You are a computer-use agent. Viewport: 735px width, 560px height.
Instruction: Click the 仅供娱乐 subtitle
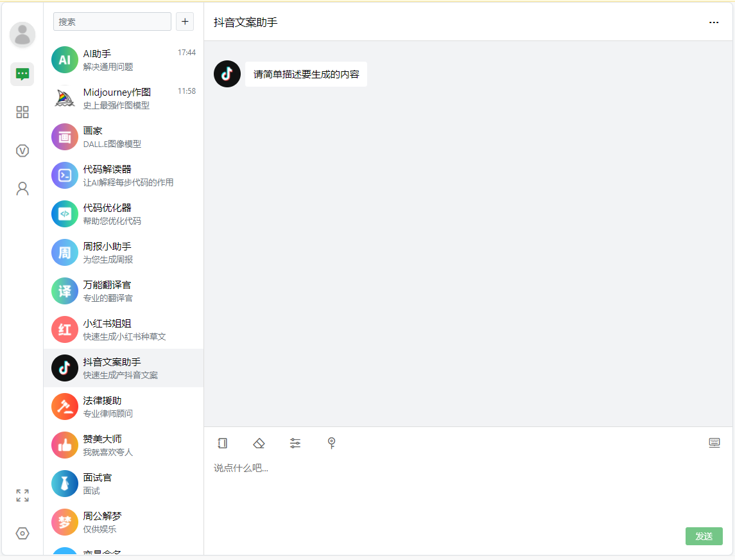pyautogui.click(x=100, y=529)
